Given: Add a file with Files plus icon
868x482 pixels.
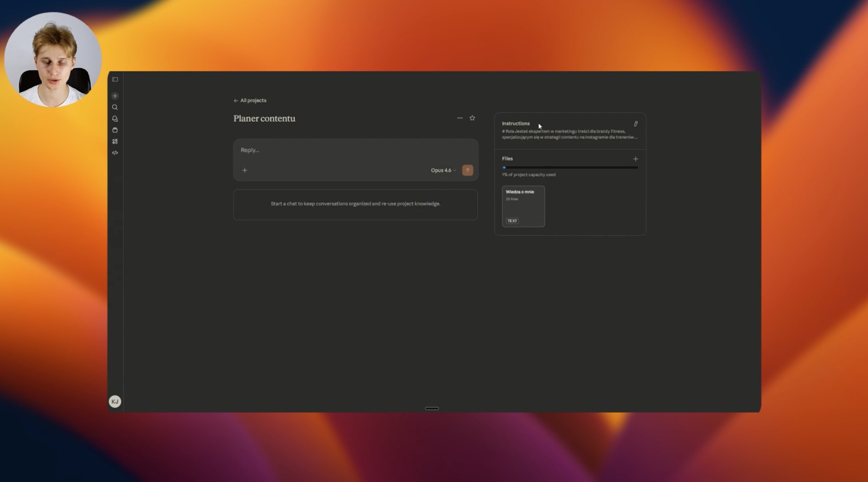Looking at the screenshot, I should click(x=636, y=159).
